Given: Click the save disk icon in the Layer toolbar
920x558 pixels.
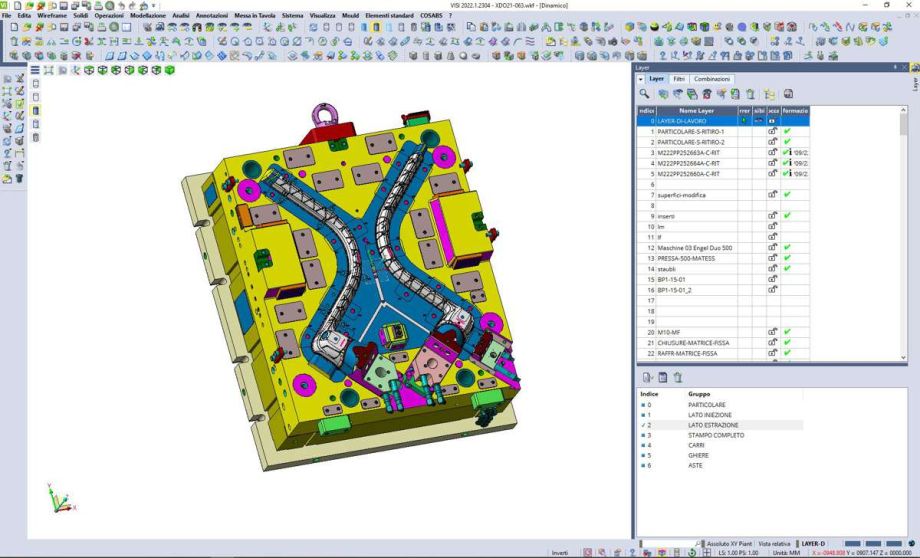Looking at the screenshot, I should click(x=789, y=94).
